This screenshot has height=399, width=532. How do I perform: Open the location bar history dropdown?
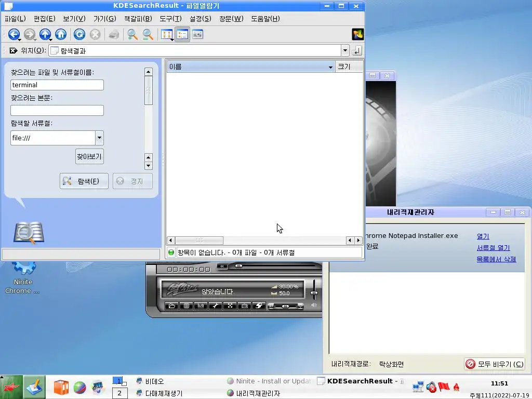click(345, 50)
